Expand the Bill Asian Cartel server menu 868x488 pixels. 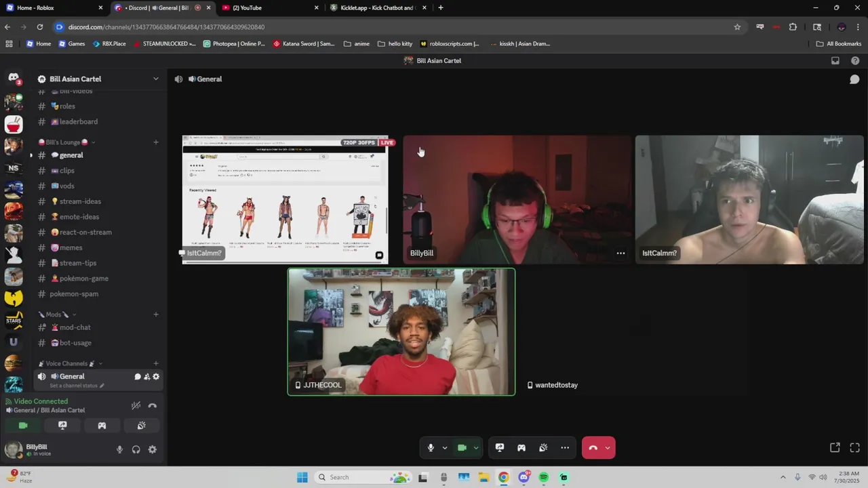point(155,79)
